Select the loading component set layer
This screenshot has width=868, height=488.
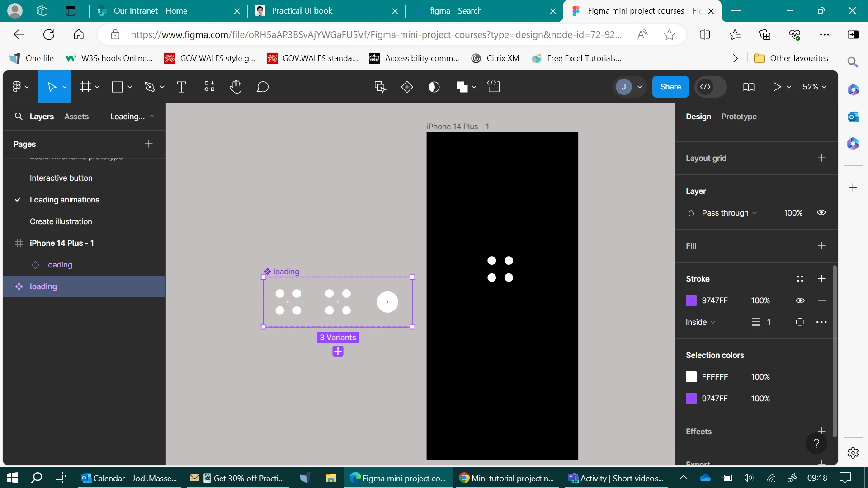84,286
